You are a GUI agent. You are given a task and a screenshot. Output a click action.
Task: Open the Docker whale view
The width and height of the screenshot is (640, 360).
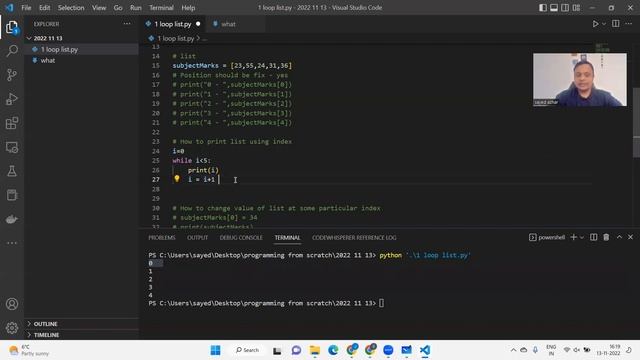pyautogui.click(x=12, y=219)
